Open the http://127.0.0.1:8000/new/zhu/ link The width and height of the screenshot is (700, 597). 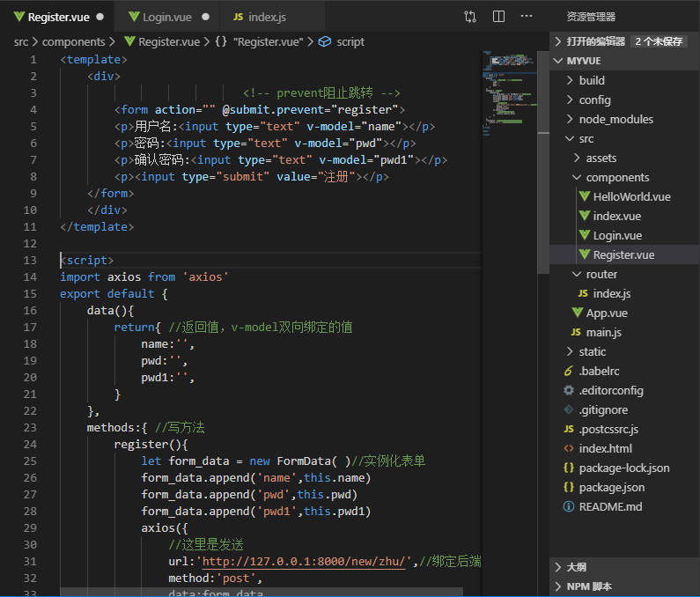(x=306, y=562)
